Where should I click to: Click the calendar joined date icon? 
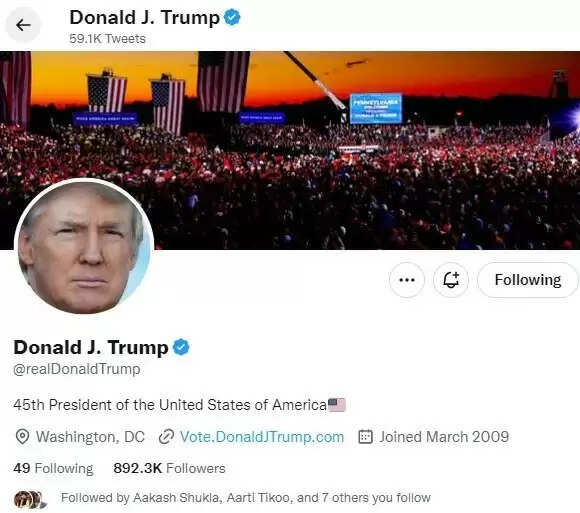(x=365, y=437)
